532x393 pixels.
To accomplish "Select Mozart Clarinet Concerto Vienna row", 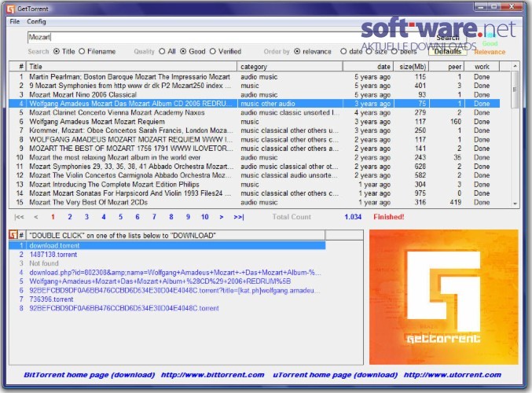I will (255, 112).
